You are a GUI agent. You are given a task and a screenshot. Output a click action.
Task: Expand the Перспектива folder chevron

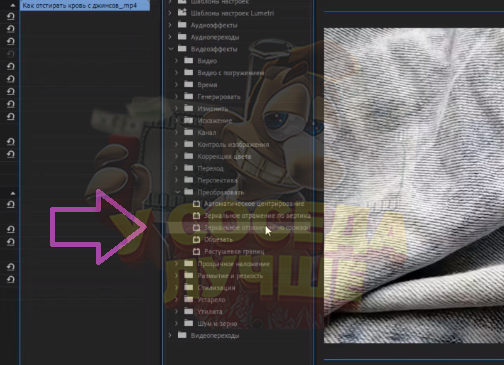(177, 180)
